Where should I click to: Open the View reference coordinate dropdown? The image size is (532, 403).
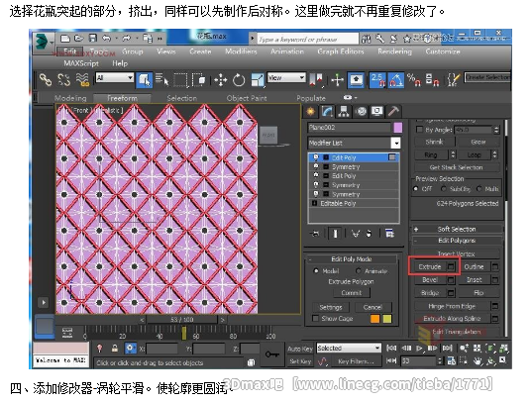tap(286, 78)
